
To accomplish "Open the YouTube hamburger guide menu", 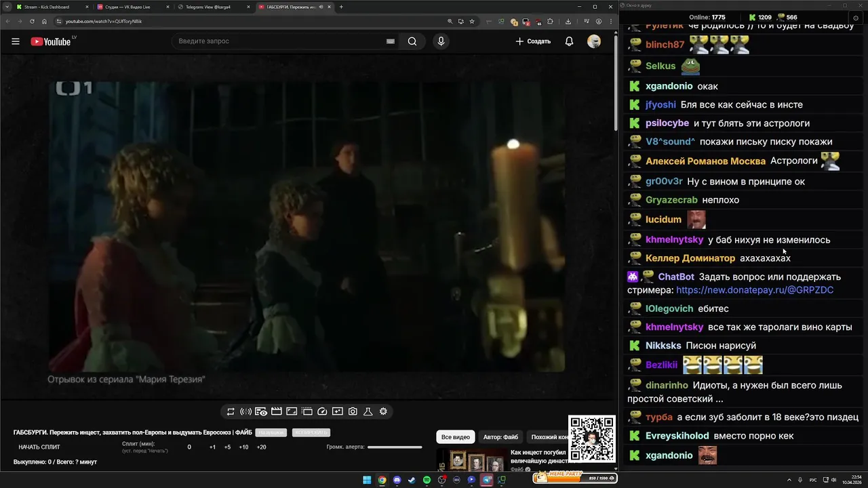I will (x=16, y=41).
